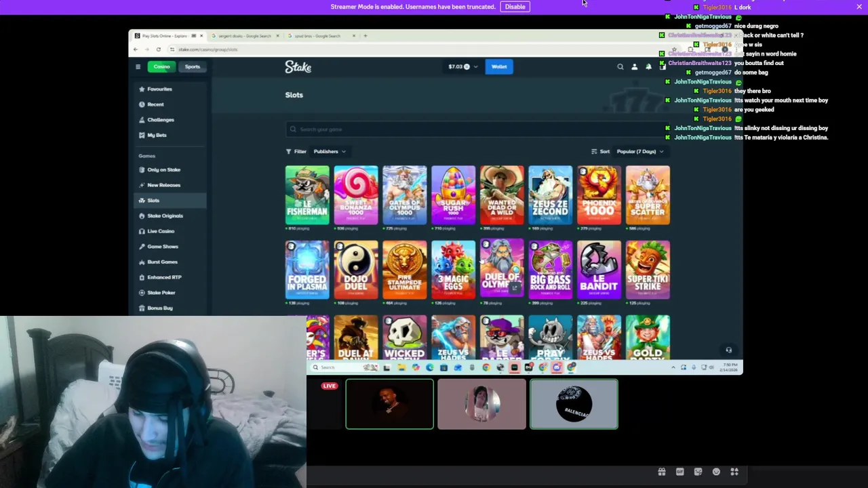The width and height of the screenshot is (868, 488).
Task: Click the Challenges icon in sidebar
Action: pos(142,120)
